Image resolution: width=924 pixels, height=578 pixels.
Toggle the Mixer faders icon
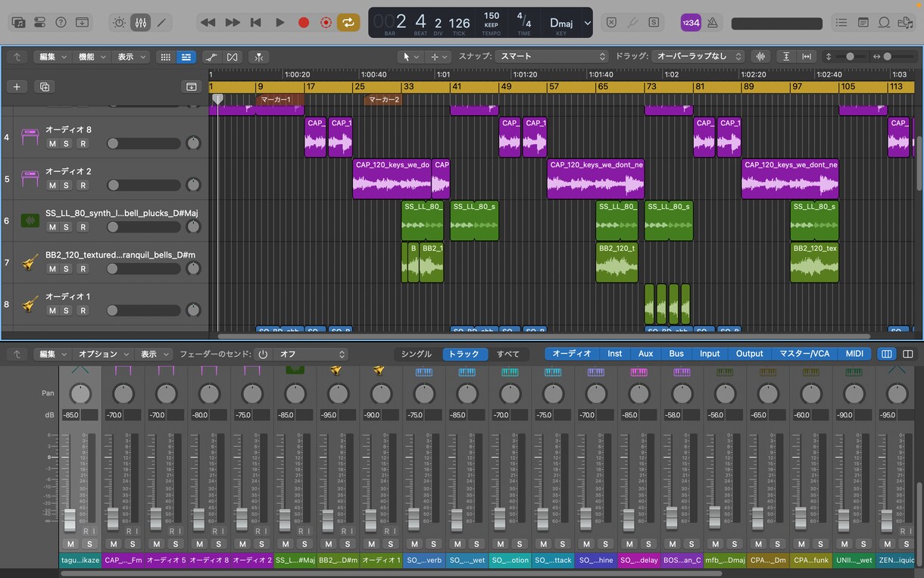[140, 23]
